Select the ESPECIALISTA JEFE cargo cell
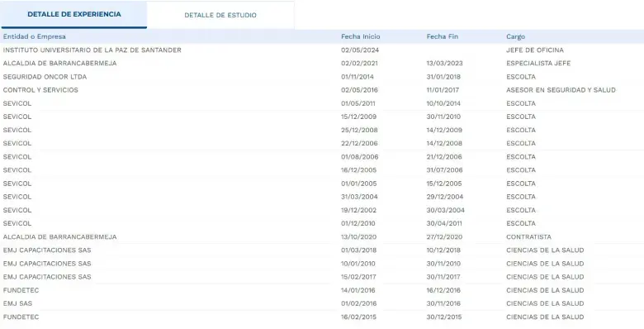The width and height of the screenshot is (644, 329). pos(538,64)
